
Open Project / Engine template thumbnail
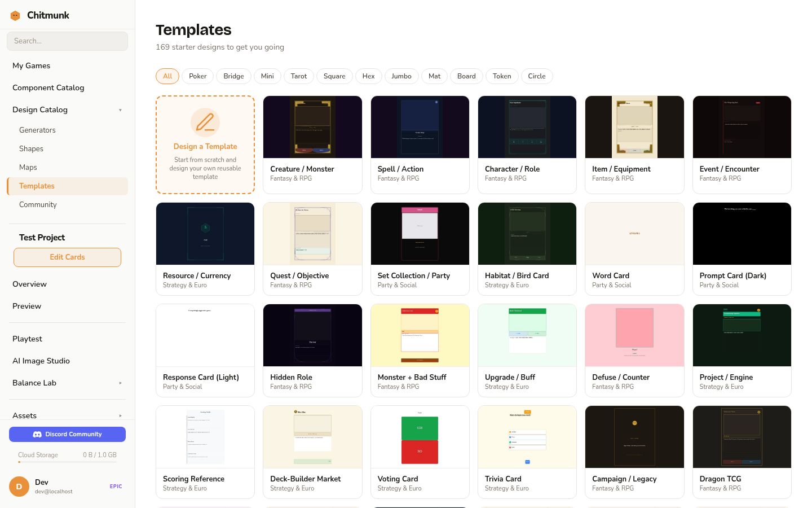pyautogui.click(x=742, y=335)
